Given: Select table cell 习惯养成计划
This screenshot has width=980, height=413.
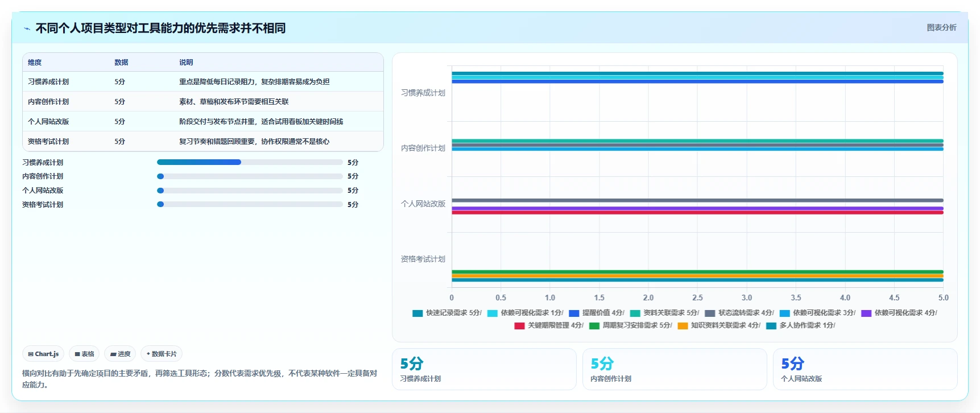Looking at the screenshot, I should coord(48,82).
